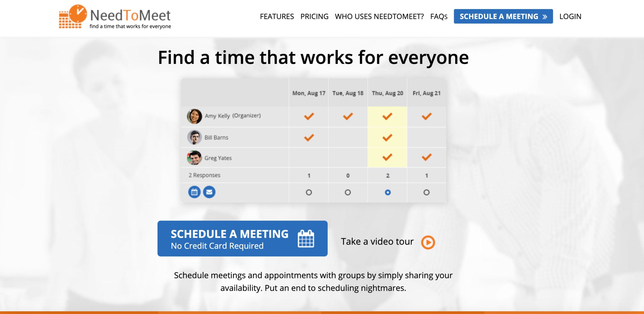
Task: Click Amy Kelly's checkmark for Thu, Aug 20
Action: coord(387,116)
